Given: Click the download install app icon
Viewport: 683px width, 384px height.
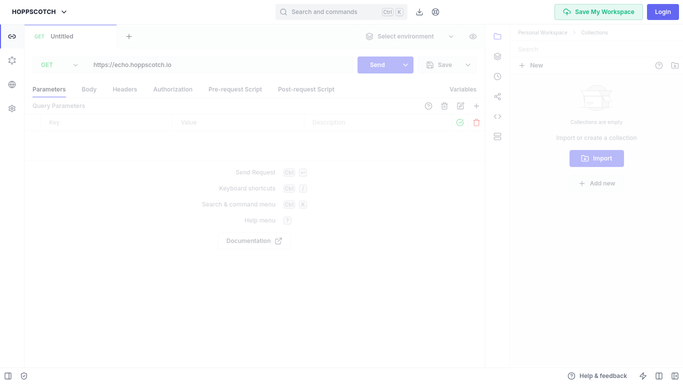Looking at the screenshot, I should (x=419, y=12).
